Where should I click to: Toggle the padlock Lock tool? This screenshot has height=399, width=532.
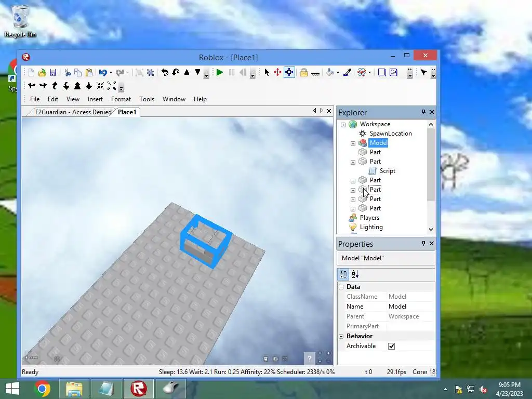pos(303,72)
